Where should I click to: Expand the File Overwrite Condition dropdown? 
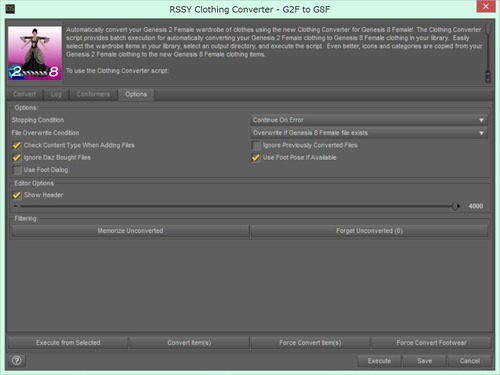(x=369, y=133)
